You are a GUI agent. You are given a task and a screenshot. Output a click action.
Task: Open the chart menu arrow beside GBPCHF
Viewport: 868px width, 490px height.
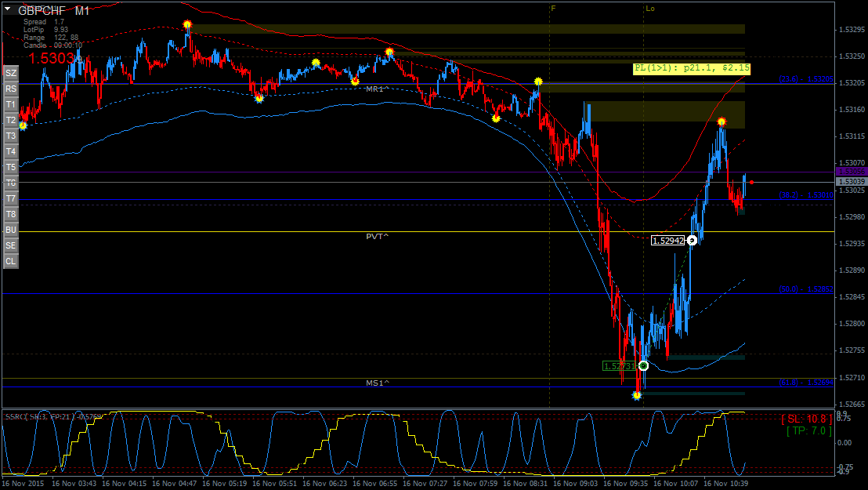(9, 10)
